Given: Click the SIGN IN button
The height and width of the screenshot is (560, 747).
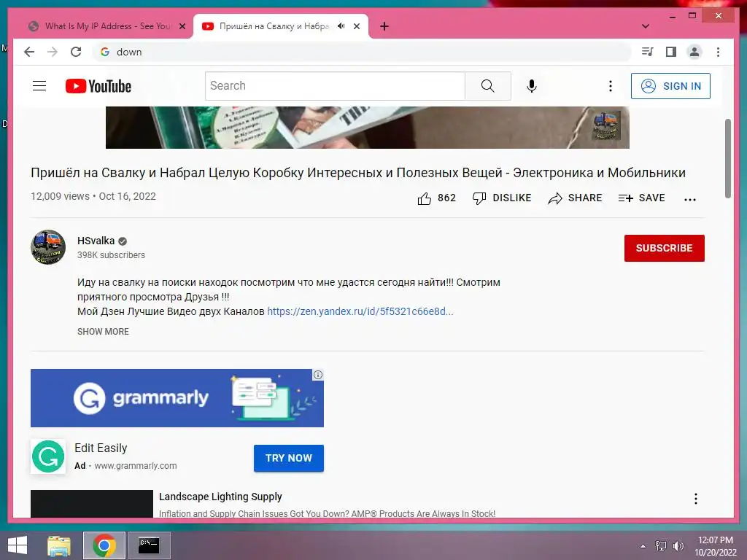Looking at the screenshot, I should (x=670, y=86).
